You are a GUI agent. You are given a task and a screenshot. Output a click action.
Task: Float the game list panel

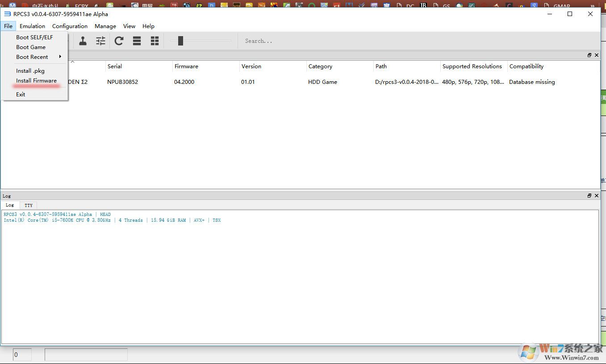pos(589,55)
